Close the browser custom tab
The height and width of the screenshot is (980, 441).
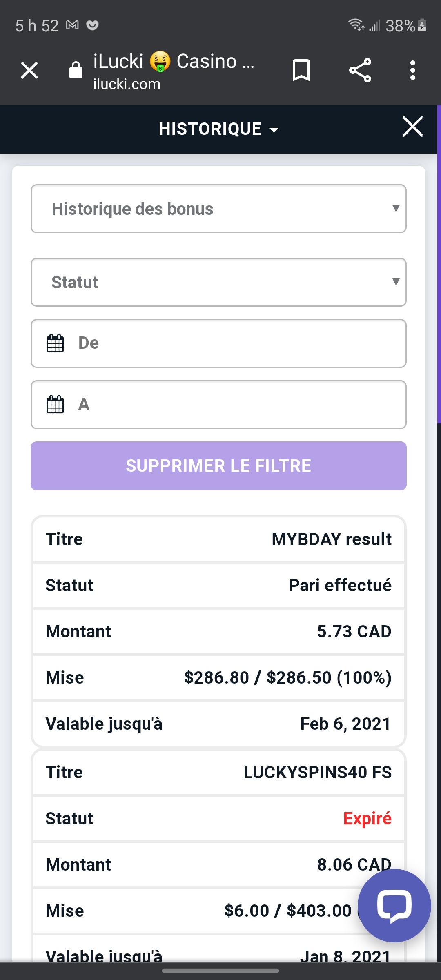(29, 70)
